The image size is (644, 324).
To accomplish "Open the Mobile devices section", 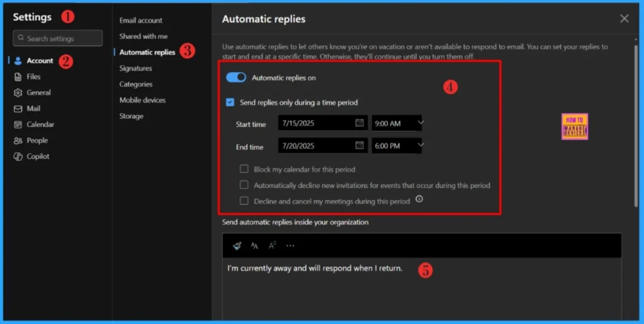I will [143, 100].
